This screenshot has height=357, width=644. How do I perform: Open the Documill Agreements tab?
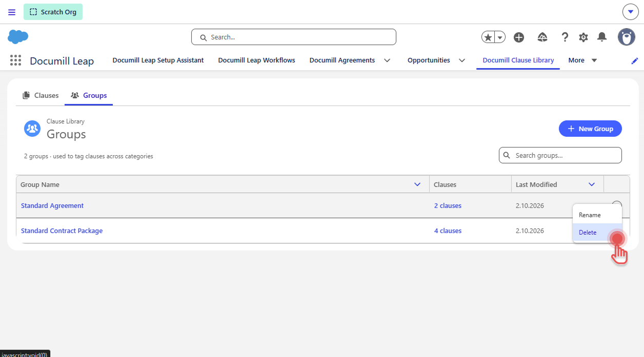click(x=342, y=60)
